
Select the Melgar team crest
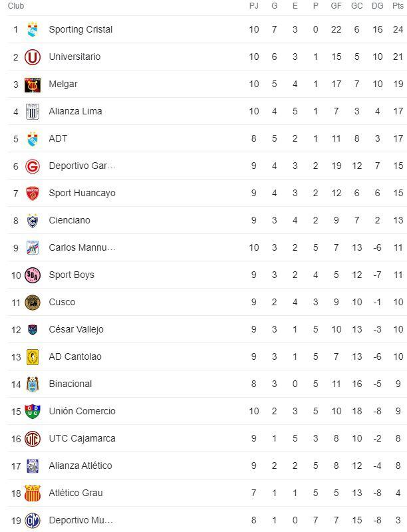coord(32,84)
